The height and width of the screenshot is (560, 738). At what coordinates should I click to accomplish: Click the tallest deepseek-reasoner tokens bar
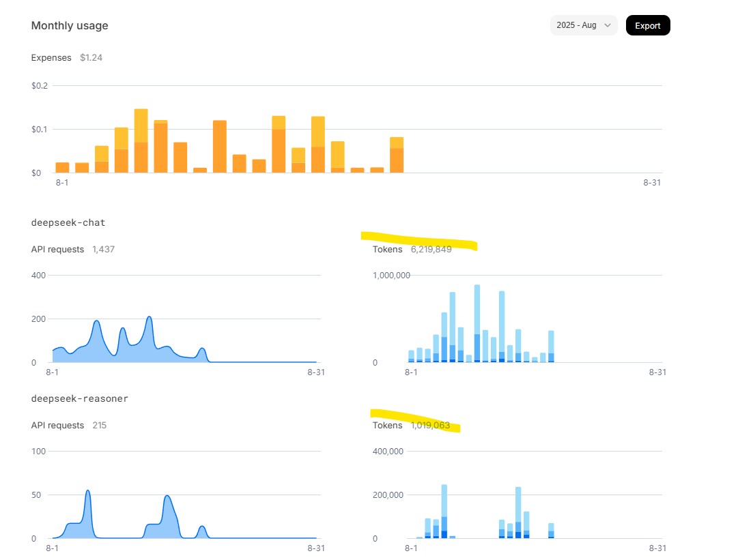click(x=444, y=511)
